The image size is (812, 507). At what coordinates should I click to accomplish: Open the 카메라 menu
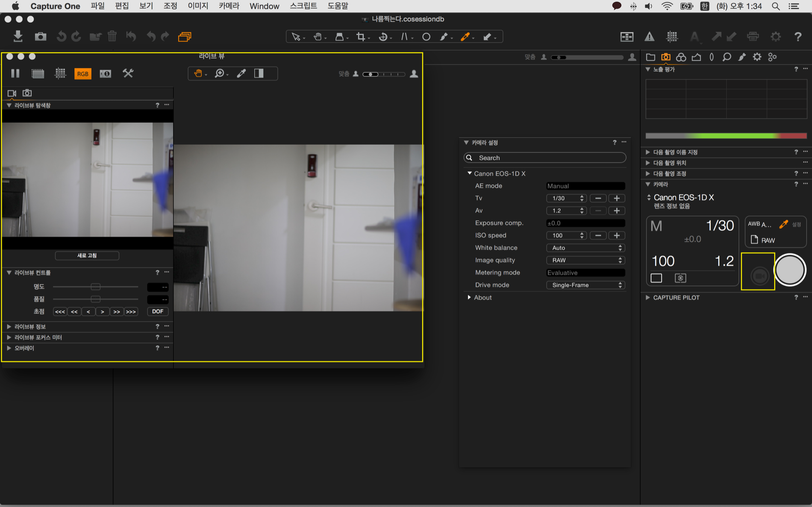click(229, 6)
